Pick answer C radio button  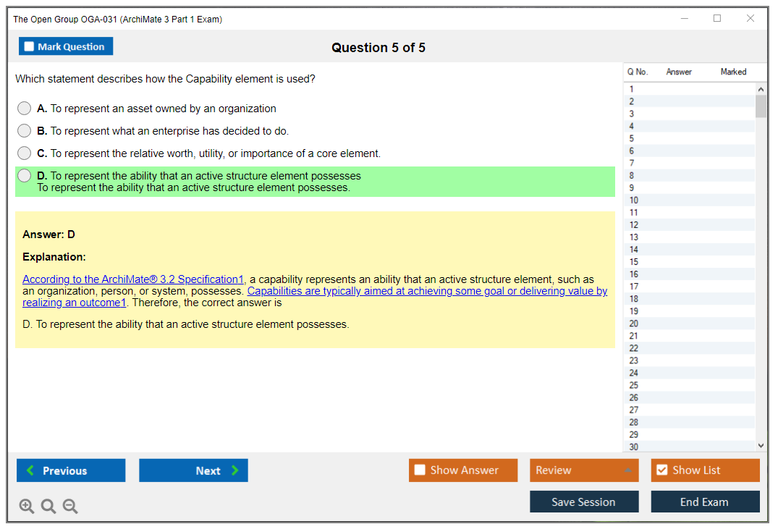[25, 153]
